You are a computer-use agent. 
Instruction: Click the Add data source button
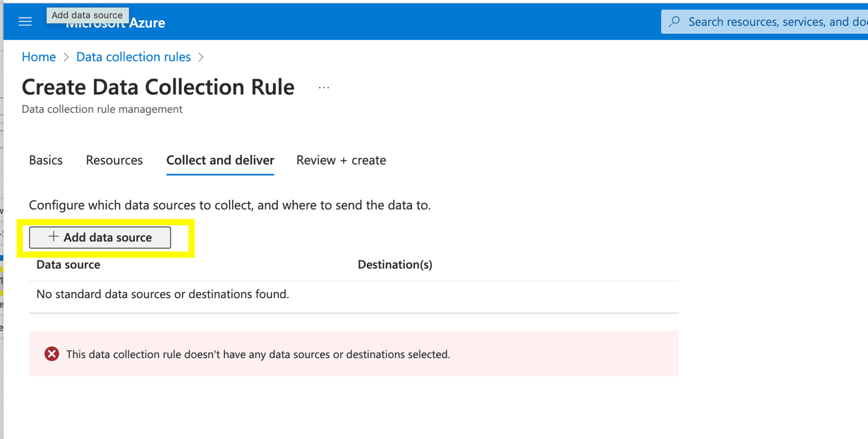click(100, 238)
